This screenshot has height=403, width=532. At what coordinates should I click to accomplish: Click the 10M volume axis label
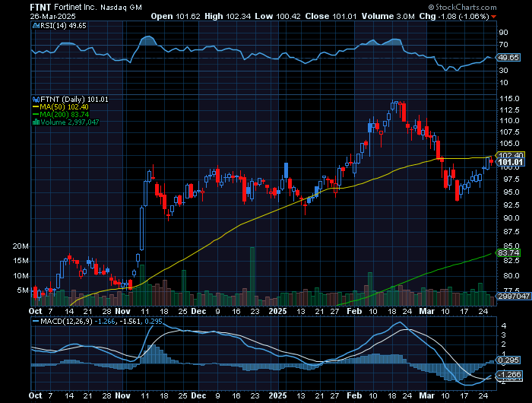[x=21, y=276]
